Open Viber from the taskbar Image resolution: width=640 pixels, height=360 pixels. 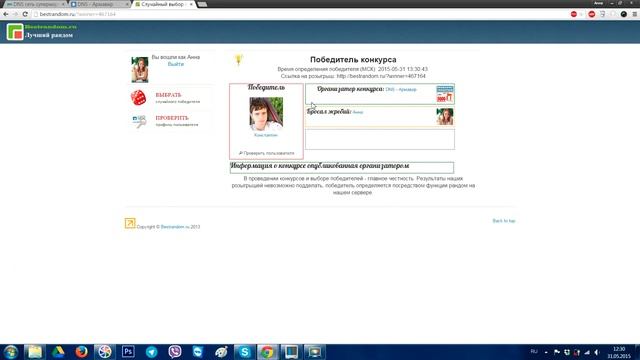coord(175,352)
